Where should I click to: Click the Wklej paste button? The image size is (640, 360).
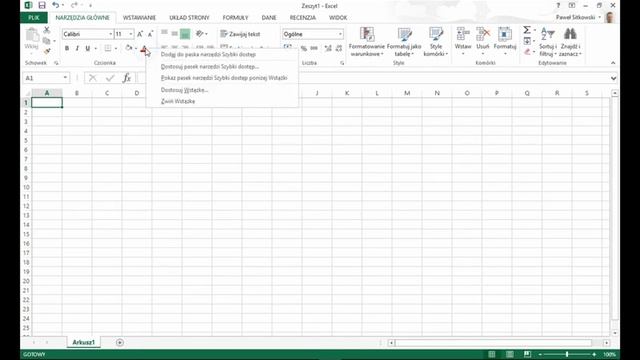pos(31,39)
